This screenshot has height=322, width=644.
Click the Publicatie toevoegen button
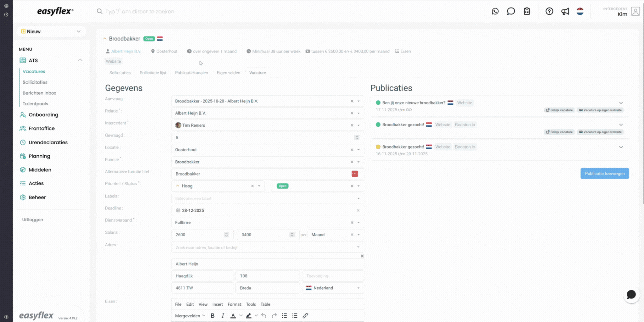pyautogui.click(x=604, y=173)
